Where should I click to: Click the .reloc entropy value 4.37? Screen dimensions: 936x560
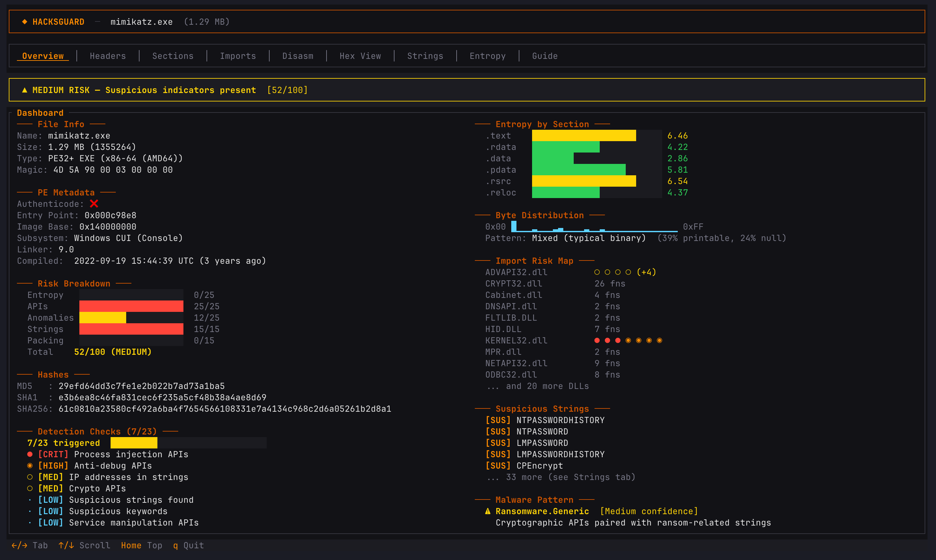click(x=677, y=193)
